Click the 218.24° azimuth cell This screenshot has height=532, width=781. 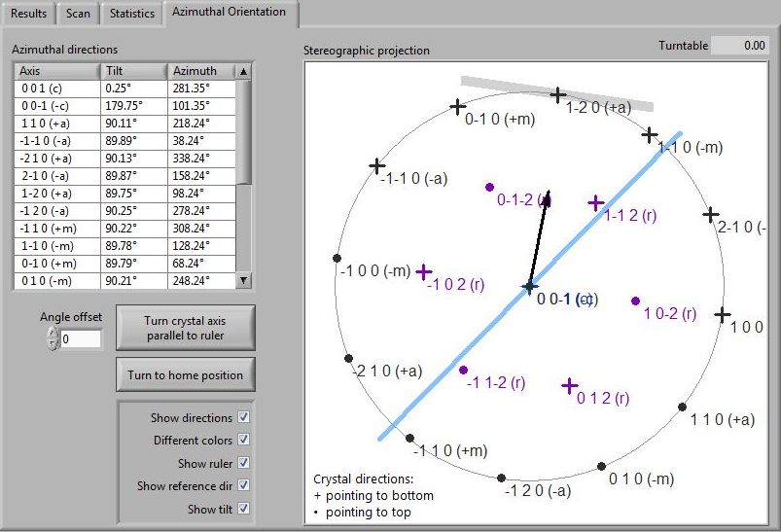(201, 124)
